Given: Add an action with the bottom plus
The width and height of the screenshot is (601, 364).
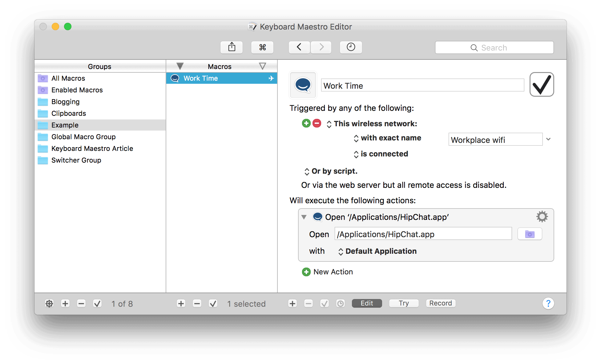Looking at the screenshot, I should click(x=292, y=304).
